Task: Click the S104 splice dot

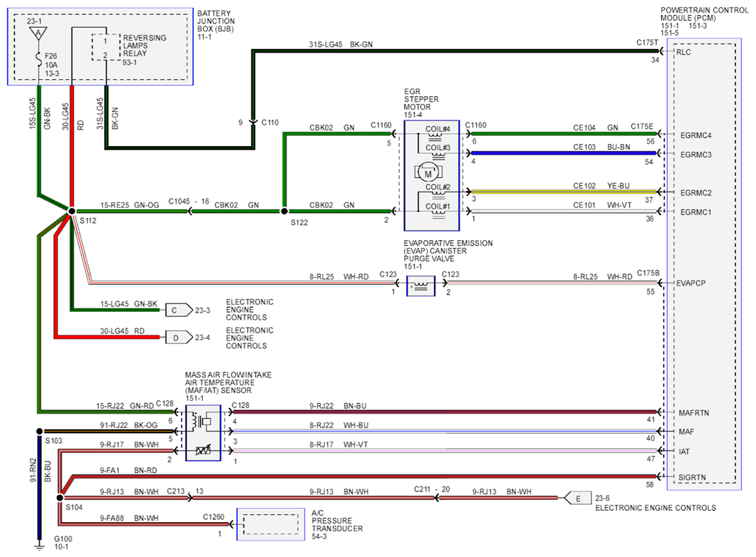Action: point(60,498)
